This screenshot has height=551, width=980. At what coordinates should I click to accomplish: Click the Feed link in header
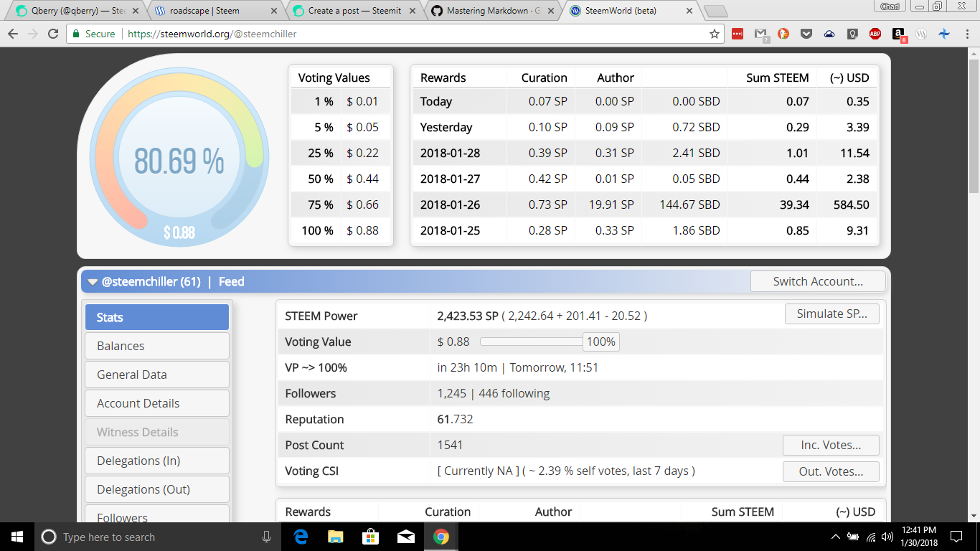click(x=231, y=282)
